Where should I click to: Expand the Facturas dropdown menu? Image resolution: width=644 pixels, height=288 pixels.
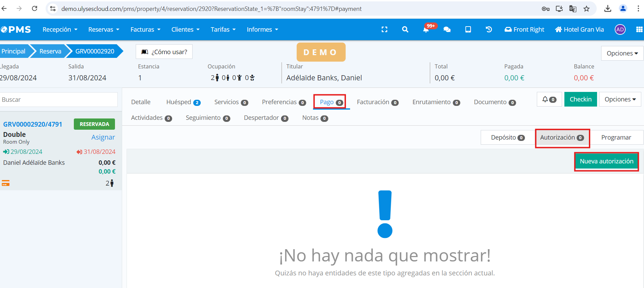(145, 30)
